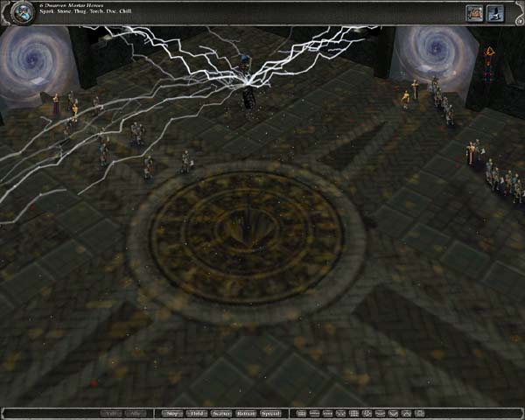
Task: Issue the Stop command
Action: 172,414
